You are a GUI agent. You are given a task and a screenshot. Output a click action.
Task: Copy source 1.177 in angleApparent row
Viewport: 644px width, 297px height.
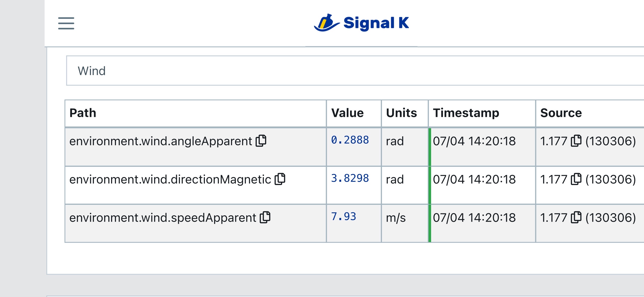coord(576,141)
